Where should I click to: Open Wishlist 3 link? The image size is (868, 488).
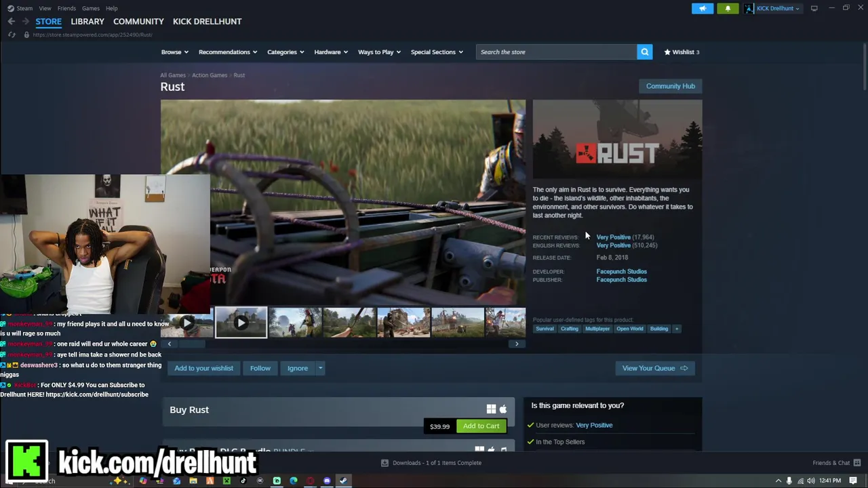(x=682, y=52)
